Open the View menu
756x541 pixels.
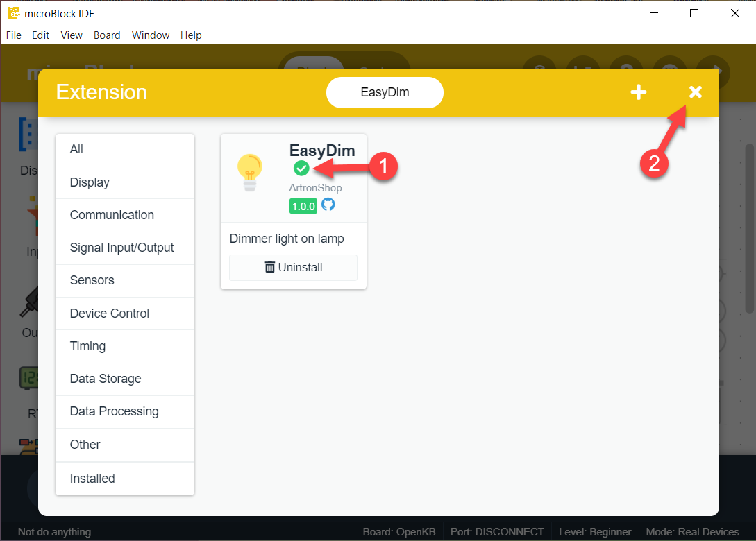[72, 35]
